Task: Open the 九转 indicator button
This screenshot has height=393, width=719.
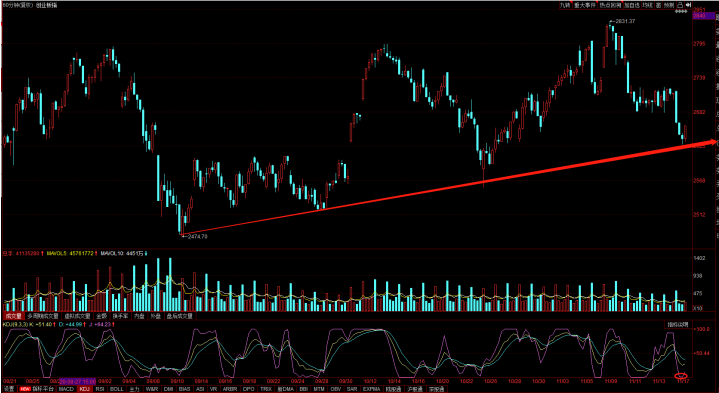Action: coord(565,5)
